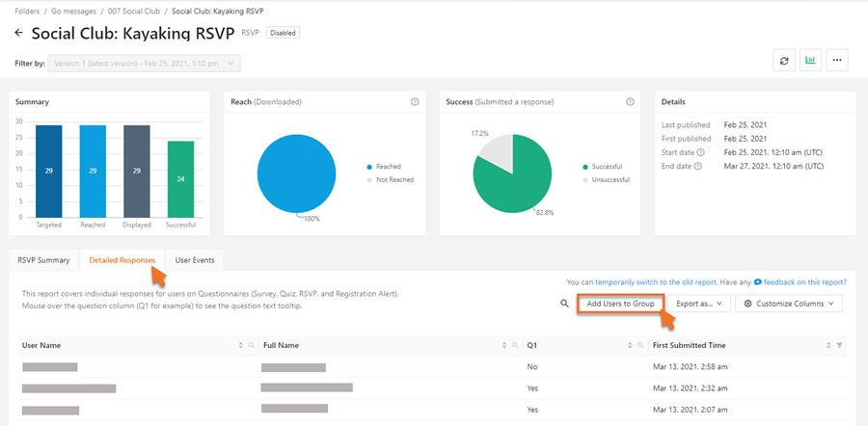Click the Disabled status badge

[283, 33]
